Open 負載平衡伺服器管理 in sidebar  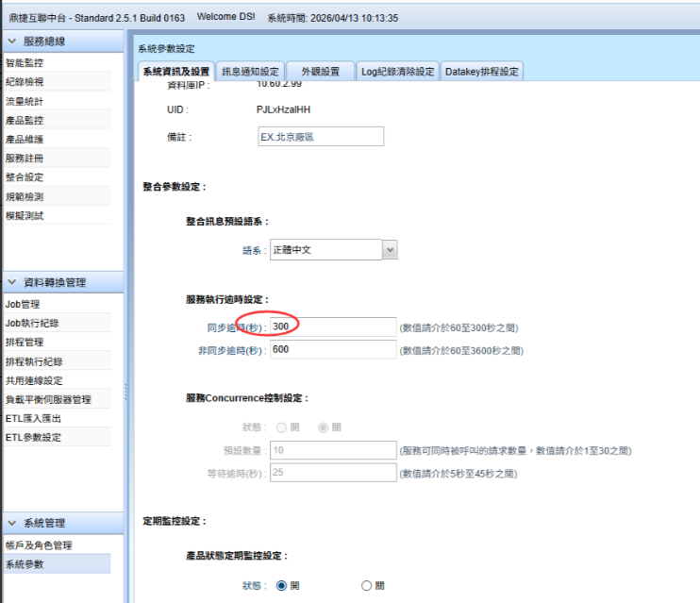(48, 399)
